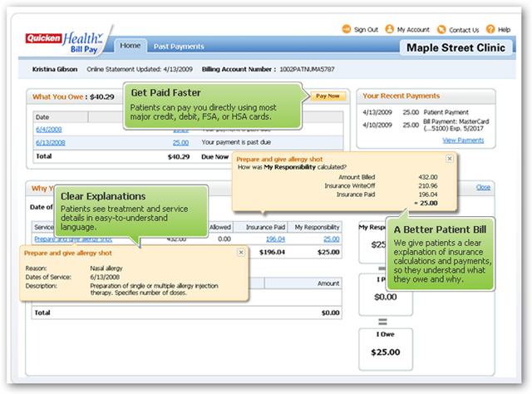Click the Total $0.00 payments amount

coord(331,313)
